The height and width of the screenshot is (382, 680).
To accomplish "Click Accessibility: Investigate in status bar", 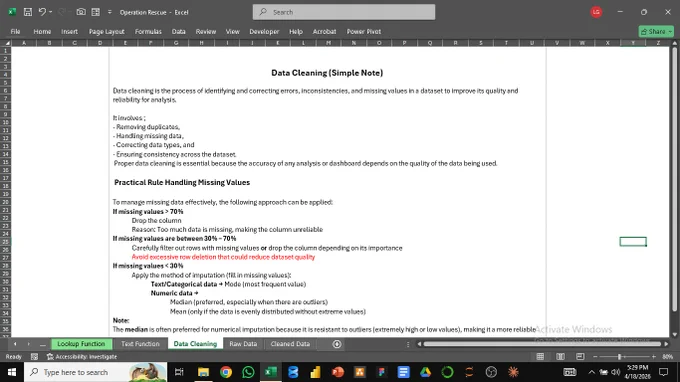I will (82, 356).
